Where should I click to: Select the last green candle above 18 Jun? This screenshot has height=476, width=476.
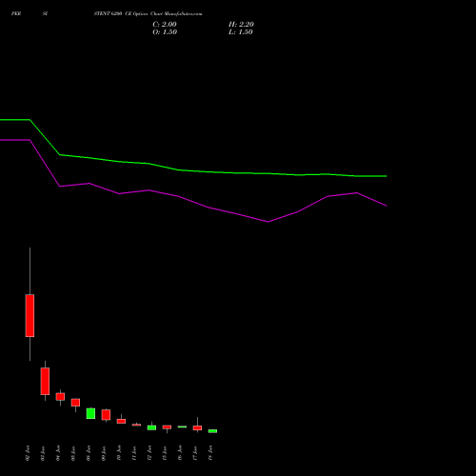(x=212, y=431)
